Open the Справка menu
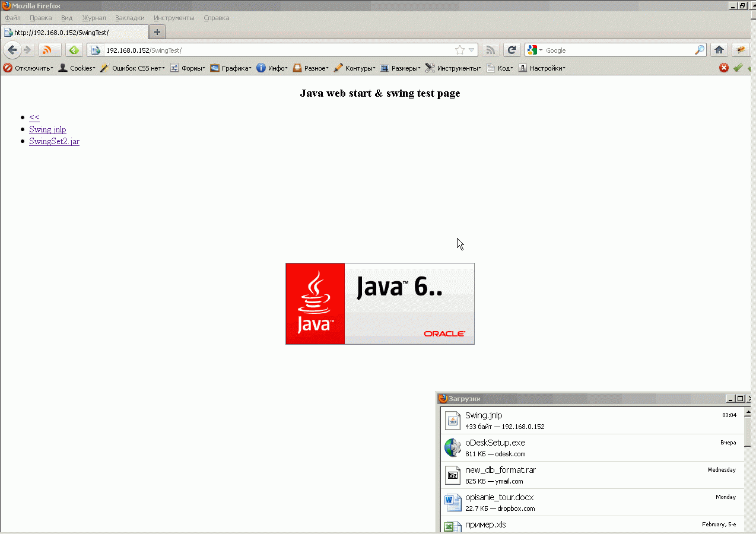 coord(217,18)
